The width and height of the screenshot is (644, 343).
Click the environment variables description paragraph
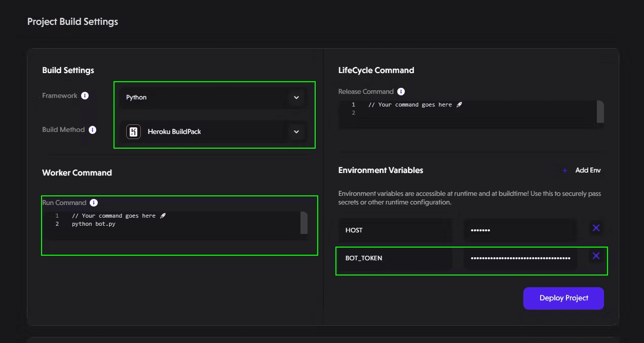click(470, 198)
